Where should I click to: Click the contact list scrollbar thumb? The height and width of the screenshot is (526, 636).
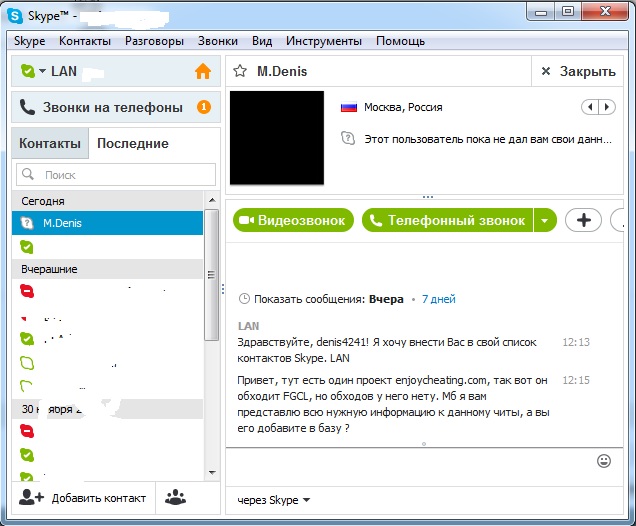tap(211, 275)
